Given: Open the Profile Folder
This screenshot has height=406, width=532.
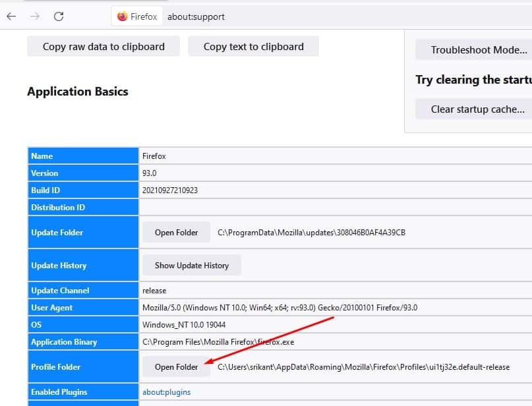Looking at the screenshot, I should pyautogui.click(x=176, y=366).
